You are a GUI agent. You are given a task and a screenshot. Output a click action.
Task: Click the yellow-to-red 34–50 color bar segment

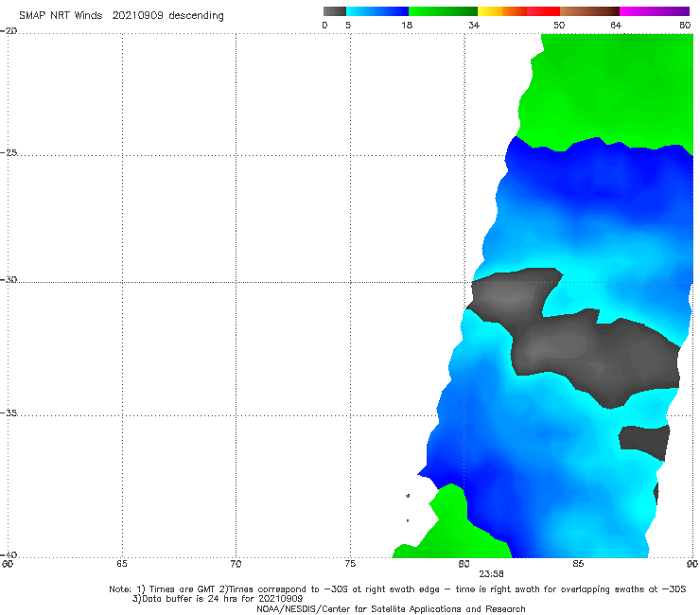click(518, 11)
